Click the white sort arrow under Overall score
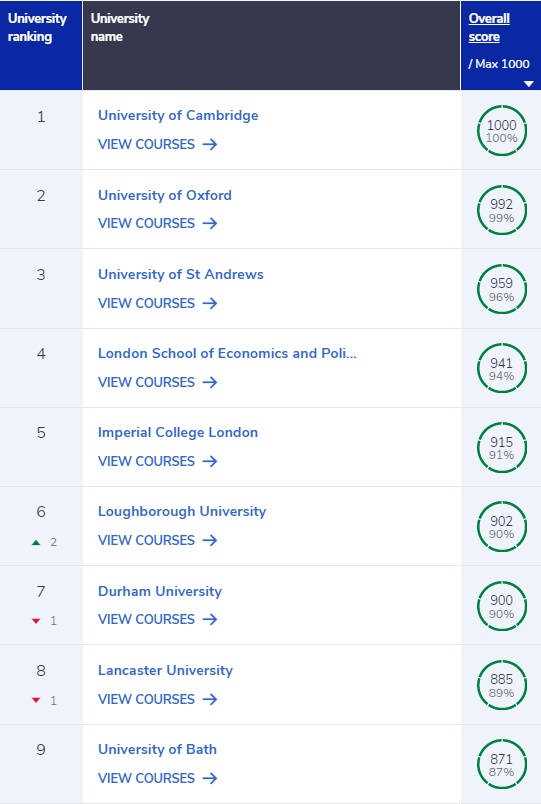Image resolution: width=541 pixels, height=804 pixels. tap(529, 84)
